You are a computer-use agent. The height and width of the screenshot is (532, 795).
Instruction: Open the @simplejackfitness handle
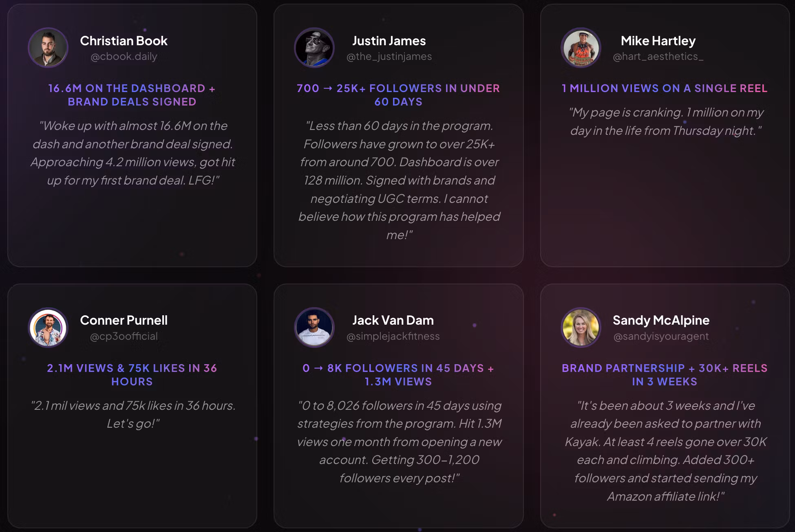pos(393,336)
